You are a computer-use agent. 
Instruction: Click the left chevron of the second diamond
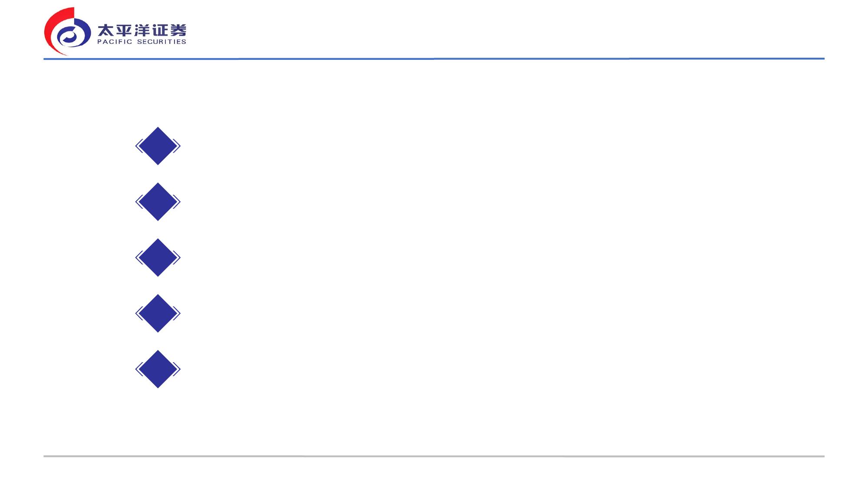pos(138,202)
